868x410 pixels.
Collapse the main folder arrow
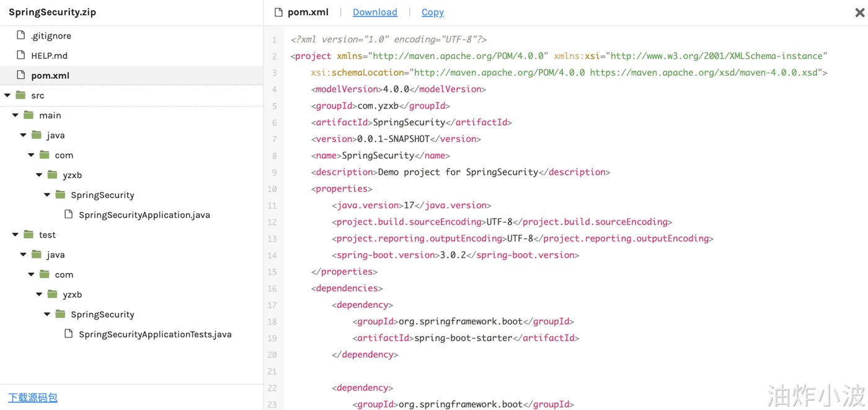tap(15, 115)
